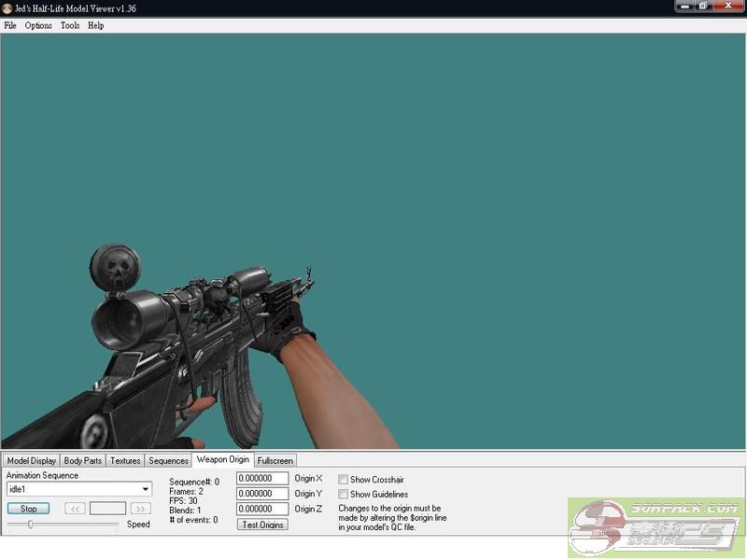
Task: Open the File menu
Action: [x=10, y=25]
